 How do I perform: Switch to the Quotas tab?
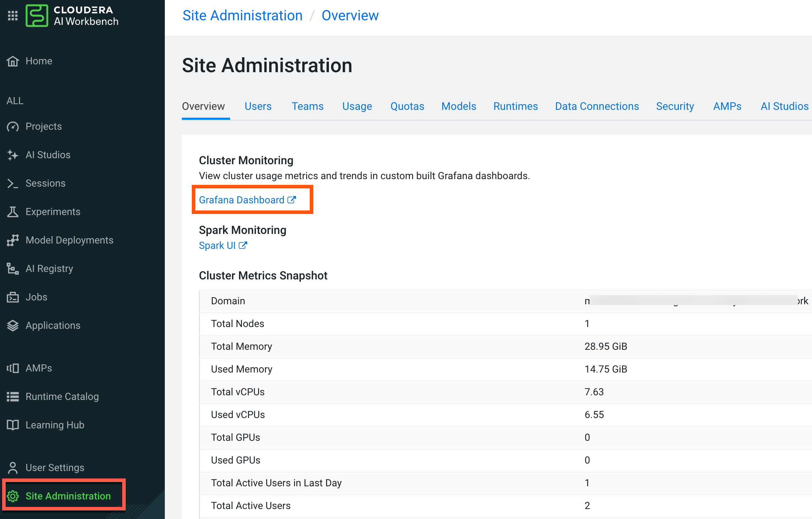pos(407,106)
